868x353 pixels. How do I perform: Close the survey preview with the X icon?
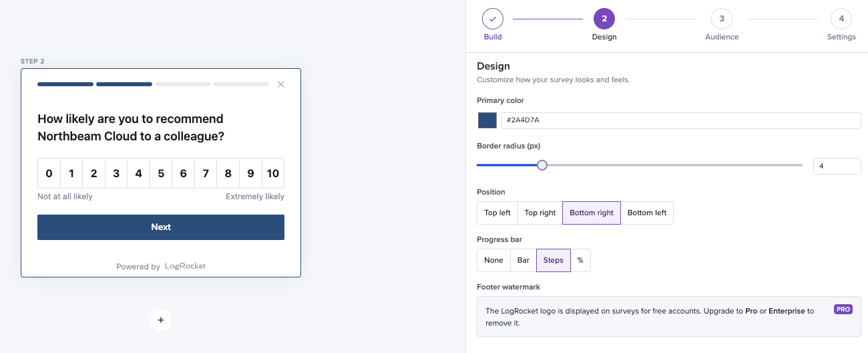(281, 84)
